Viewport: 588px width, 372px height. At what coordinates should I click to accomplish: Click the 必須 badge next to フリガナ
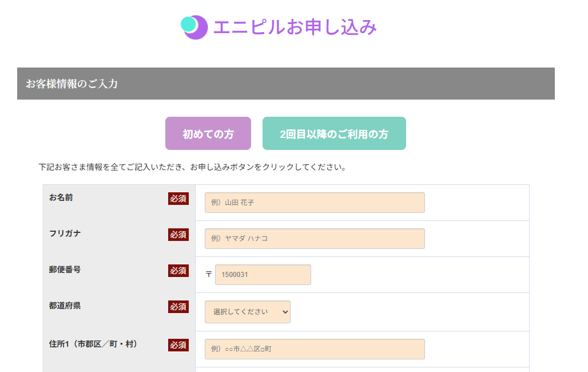coord(178,235)
